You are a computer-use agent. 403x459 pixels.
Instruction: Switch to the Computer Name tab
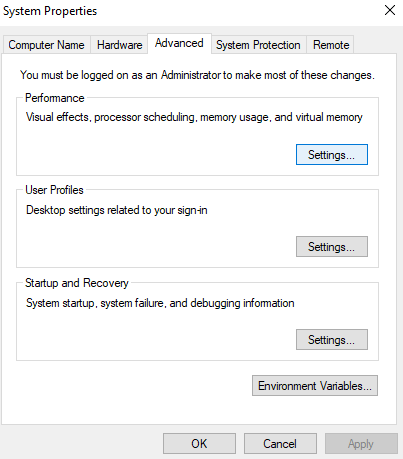pos(47,45)
